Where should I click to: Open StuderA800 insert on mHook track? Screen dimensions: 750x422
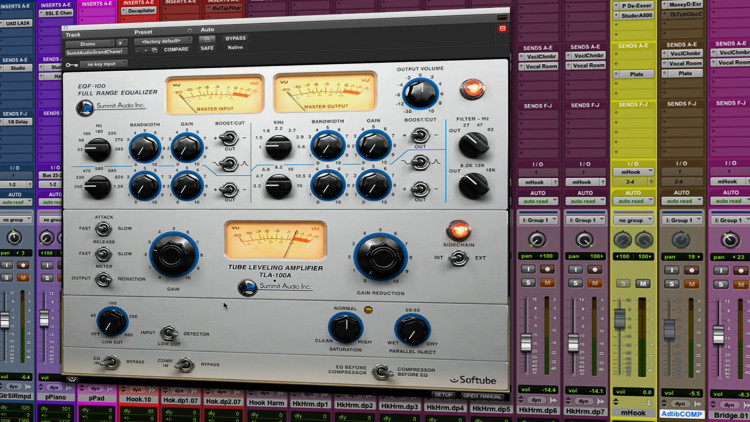tap(634, 16)
